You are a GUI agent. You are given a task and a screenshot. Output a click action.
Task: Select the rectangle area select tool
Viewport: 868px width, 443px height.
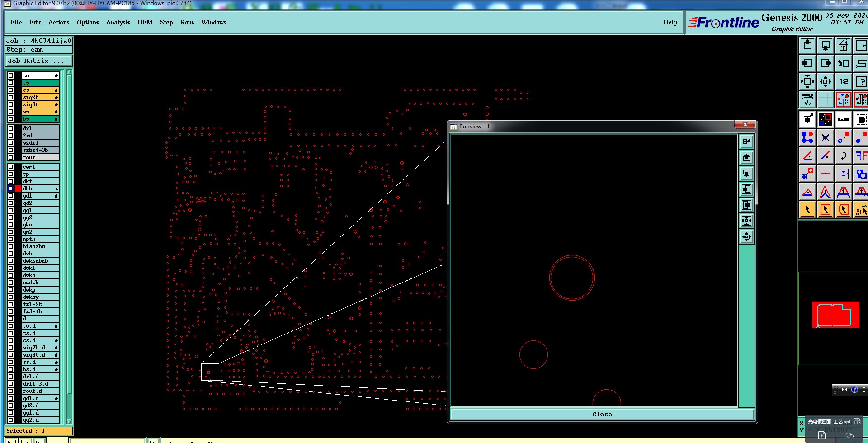(826, 210)
